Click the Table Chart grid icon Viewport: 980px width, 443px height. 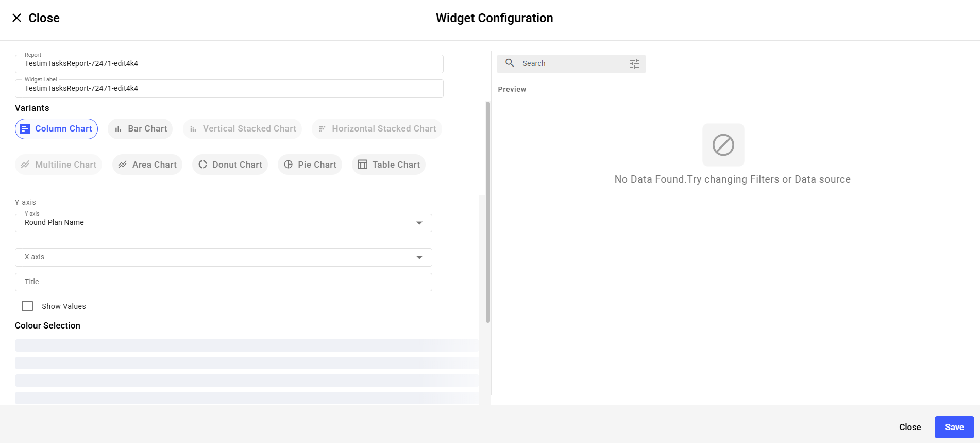(x=363, y=165)
